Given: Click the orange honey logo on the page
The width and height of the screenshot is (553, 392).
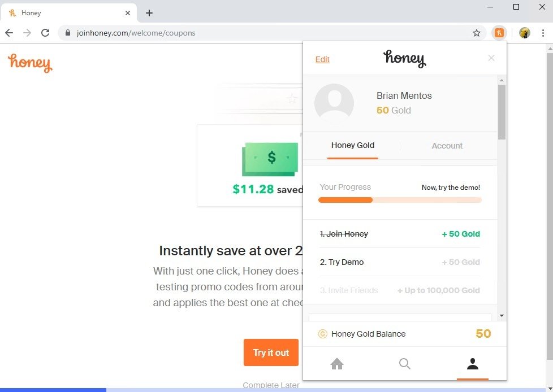Looking at the screenshot, I should tap(30, 63).
